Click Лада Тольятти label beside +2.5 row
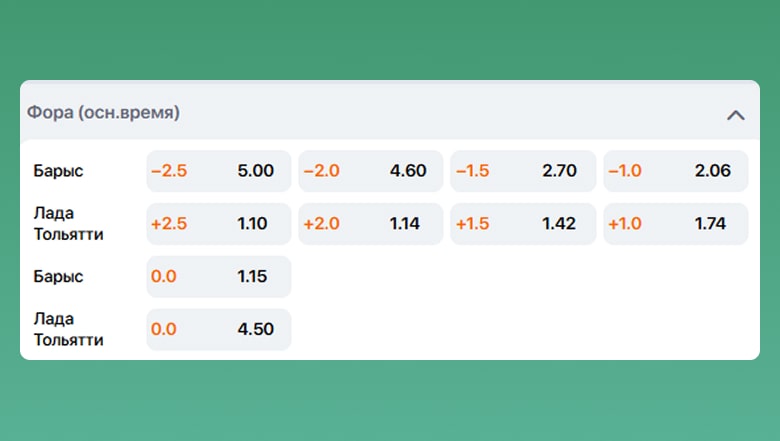The width and height of the screenshot is (780, 441). click(67, 224)
